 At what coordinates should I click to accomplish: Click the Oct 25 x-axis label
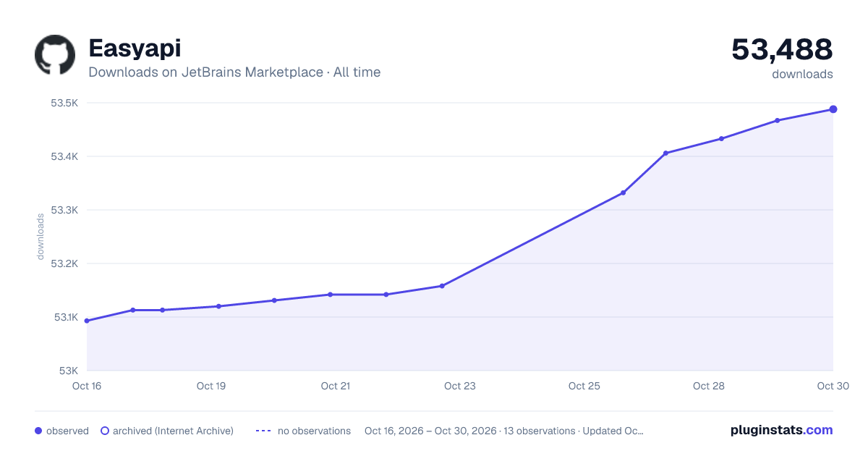[584, 386]
